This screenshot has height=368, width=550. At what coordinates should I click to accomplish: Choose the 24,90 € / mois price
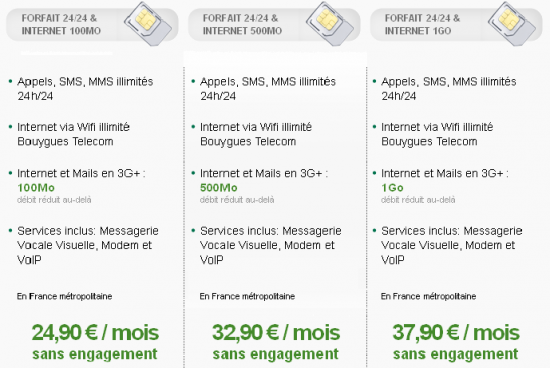tap(95, 332)
